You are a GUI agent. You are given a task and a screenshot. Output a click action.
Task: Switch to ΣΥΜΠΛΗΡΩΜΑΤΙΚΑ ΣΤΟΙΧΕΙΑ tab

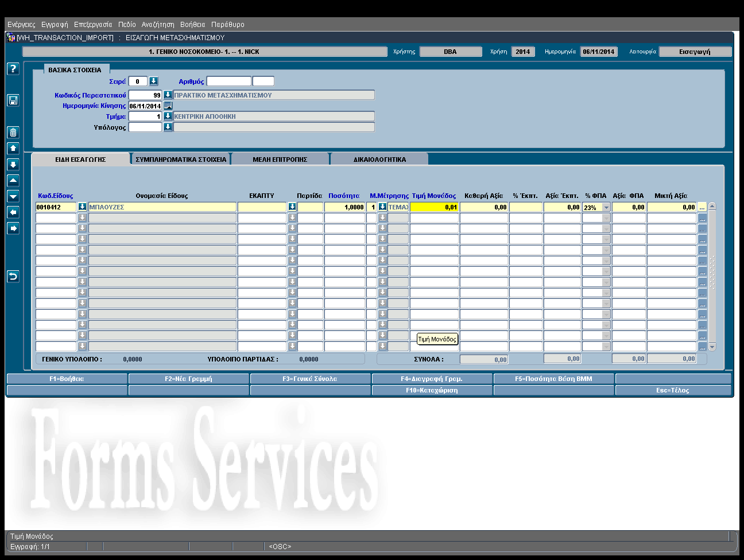point(181,160)
